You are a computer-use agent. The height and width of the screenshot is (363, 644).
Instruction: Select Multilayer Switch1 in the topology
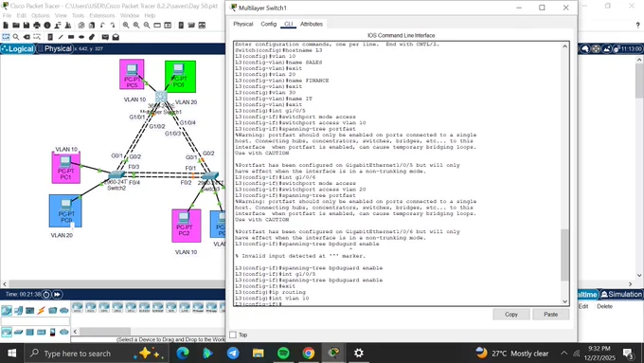pos(161,97)
